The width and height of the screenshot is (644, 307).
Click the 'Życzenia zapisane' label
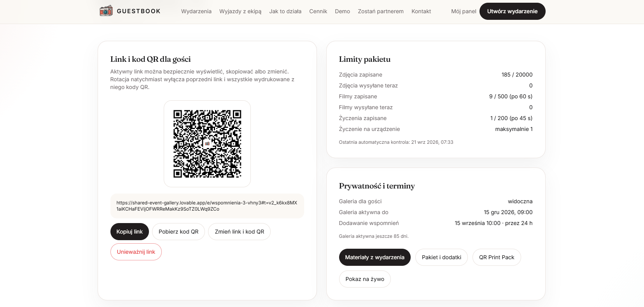[x=362, y=118]
